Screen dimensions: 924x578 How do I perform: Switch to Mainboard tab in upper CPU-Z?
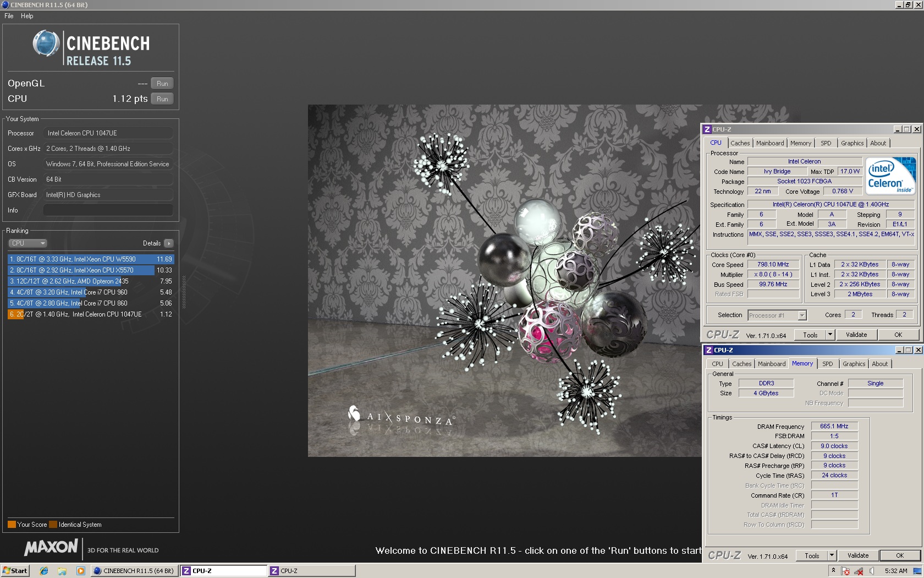770,143
